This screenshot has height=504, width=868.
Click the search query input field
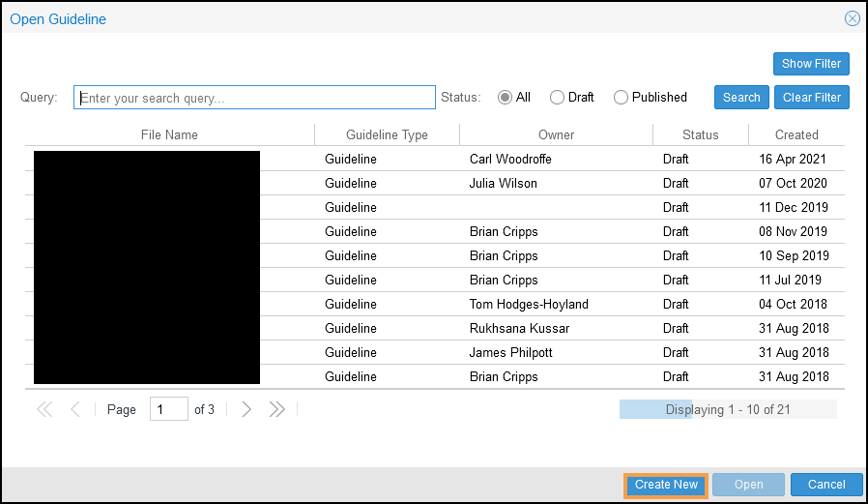255,98
